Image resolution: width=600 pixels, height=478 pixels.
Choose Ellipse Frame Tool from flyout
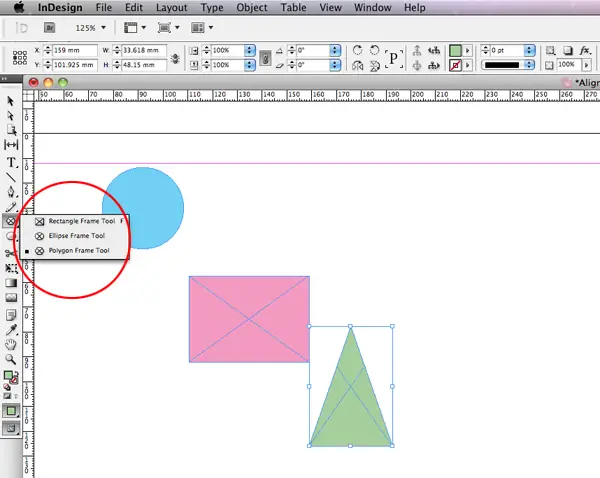(75, 236)
